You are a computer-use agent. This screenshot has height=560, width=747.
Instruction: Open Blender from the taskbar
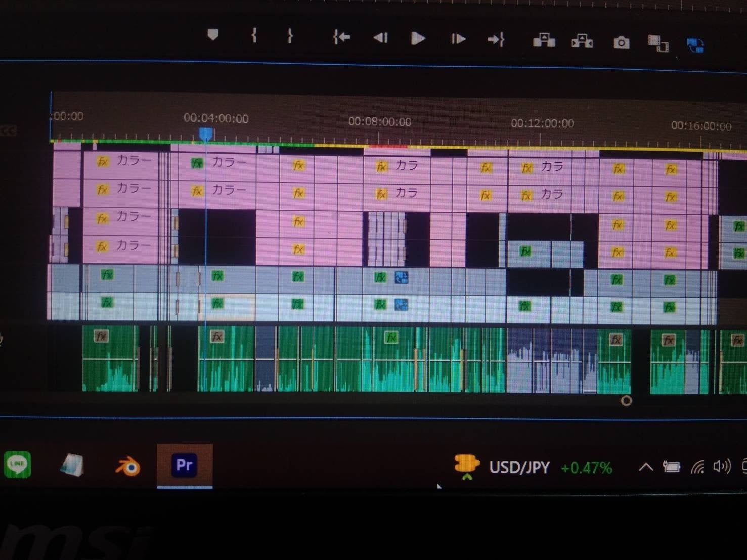pyautogui.click(x=127, y=466)
